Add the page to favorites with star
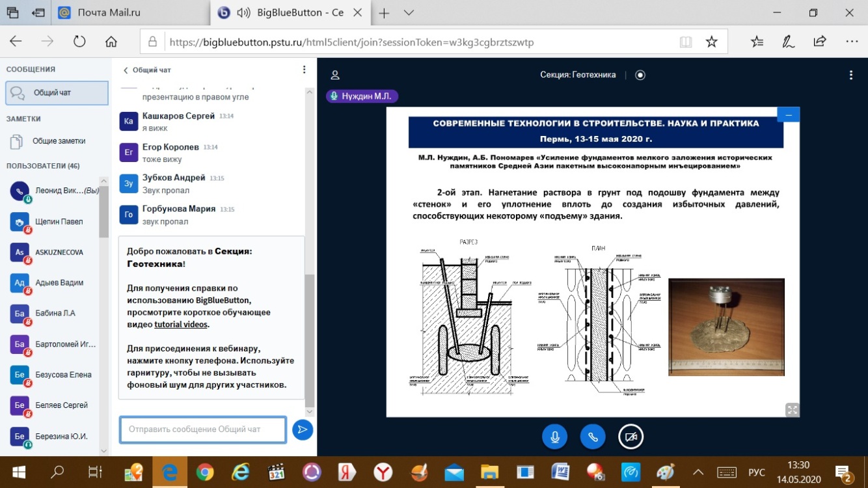 [x=712, y=42]
